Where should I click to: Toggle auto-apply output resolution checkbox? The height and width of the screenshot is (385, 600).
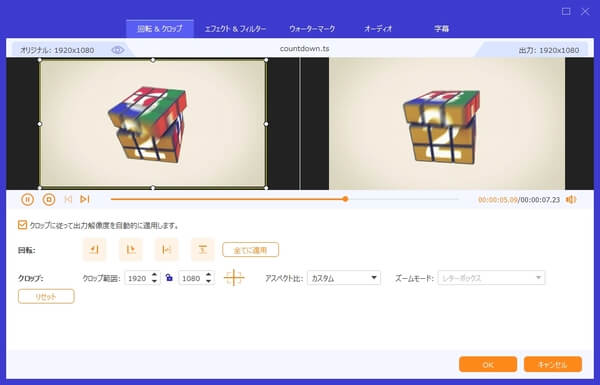tap(22, 225)
